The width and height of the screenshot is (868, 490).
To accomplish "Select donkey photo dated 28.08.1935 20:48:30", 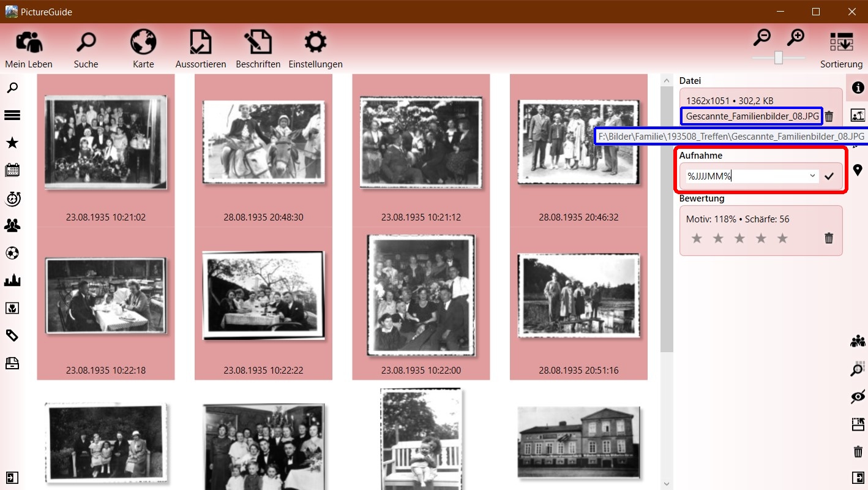I will click(263, 150).
